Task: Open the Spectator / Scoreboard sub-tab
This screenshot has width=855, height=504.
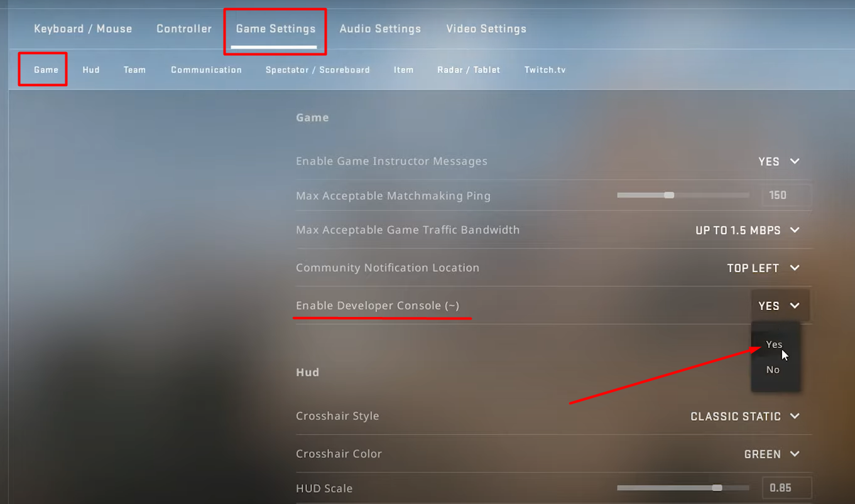Action: [317, 70]
